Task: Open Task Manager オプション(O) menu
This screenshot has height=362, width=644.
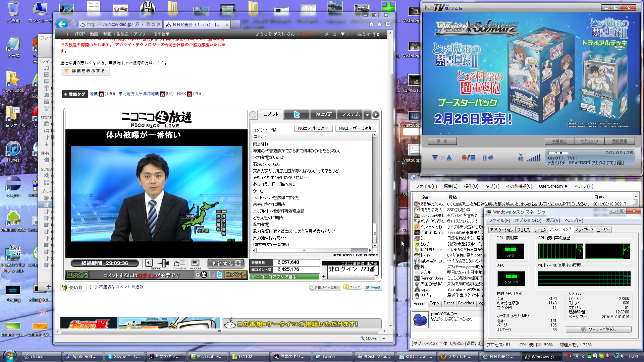Action: coord(528,221)
